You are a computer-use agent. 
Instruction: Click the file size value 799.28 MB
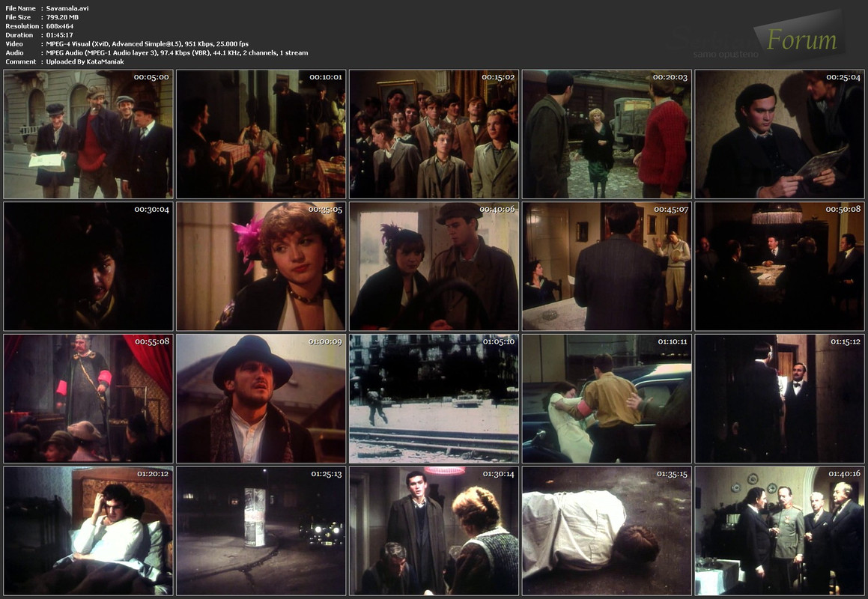[63, 17]
